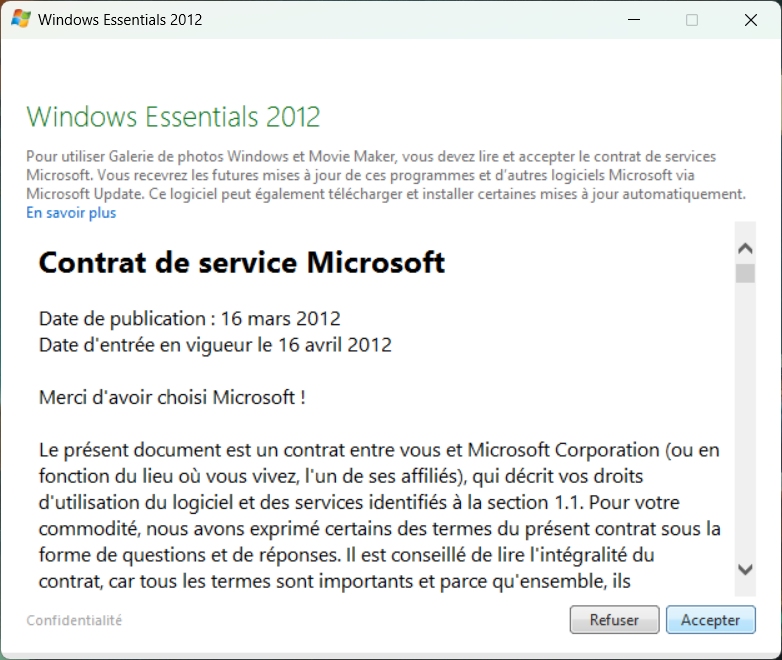Click the greyed-out maximize button
Viewport: 782px width, 660px height.
coord(692,20)
